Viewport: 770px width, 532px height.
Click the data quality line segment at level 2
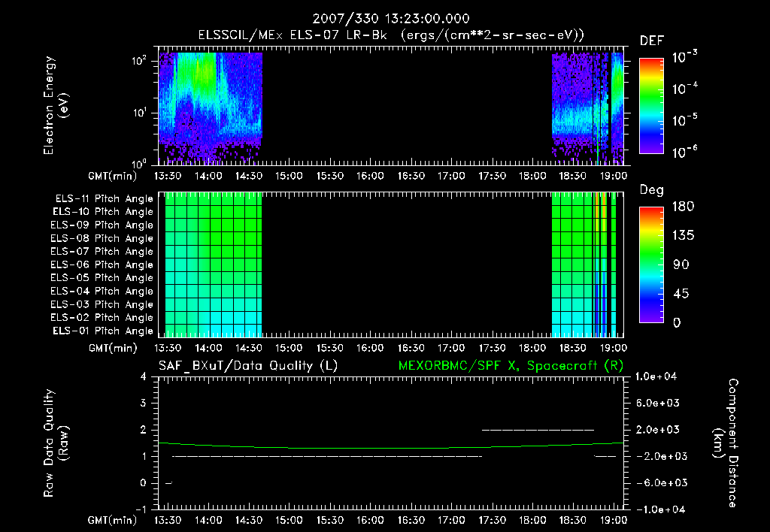(x=538, y=430)
